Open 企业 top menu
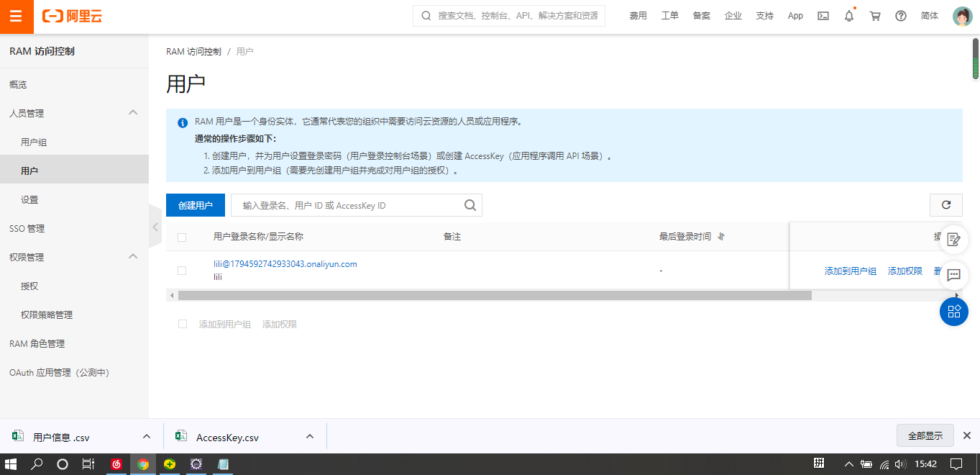 (733, 16)
